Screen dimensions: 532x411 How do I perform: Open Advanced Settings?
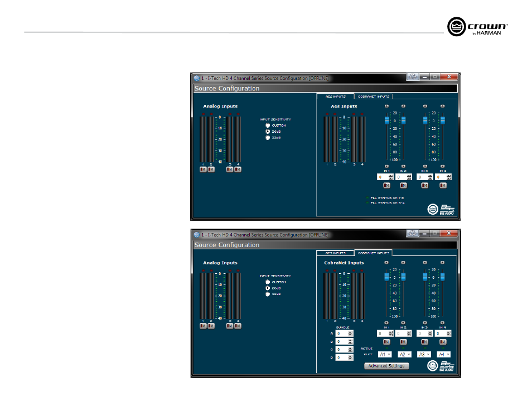pyautogui.click(x=386, y=366)
